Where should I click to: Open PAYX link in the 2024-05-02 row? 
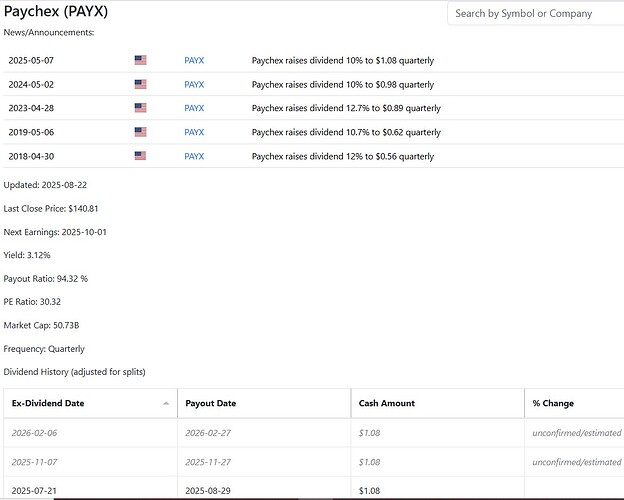(194, 84)
